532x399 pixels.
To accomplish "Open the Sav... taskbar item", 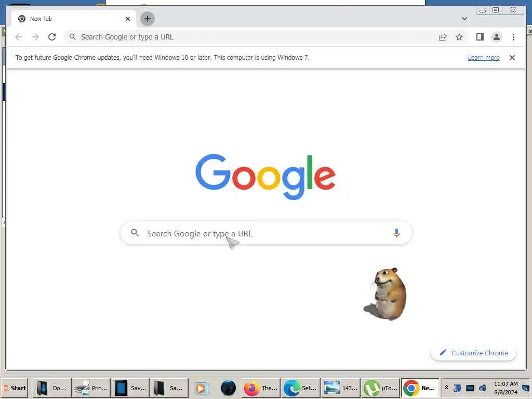I will click(130, 388).
